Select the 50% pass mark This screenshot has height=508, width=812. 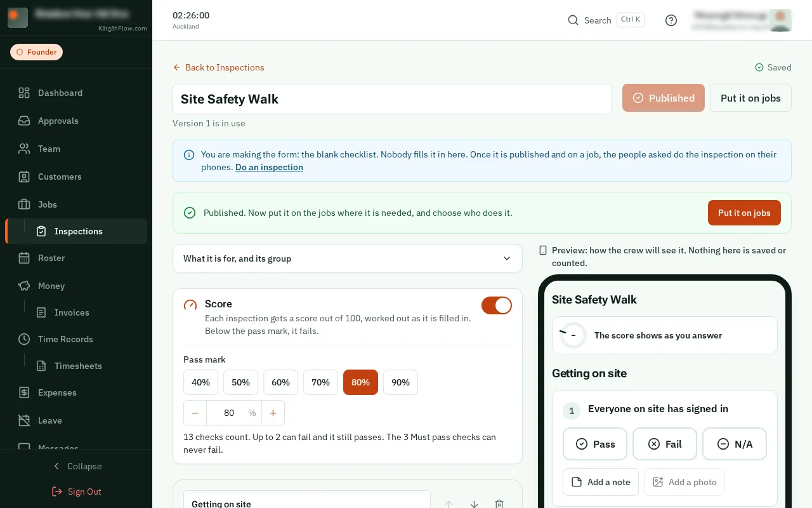click(x=241, y=382)
